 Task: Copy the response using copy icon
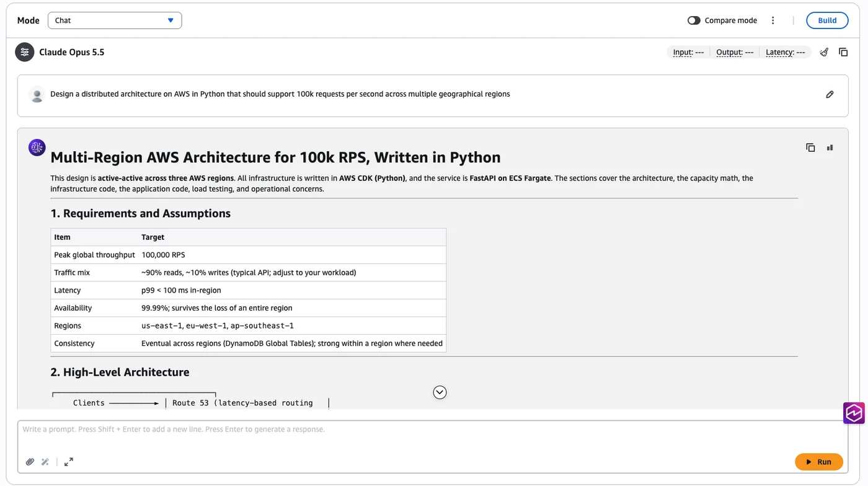(x=810, y=148)
